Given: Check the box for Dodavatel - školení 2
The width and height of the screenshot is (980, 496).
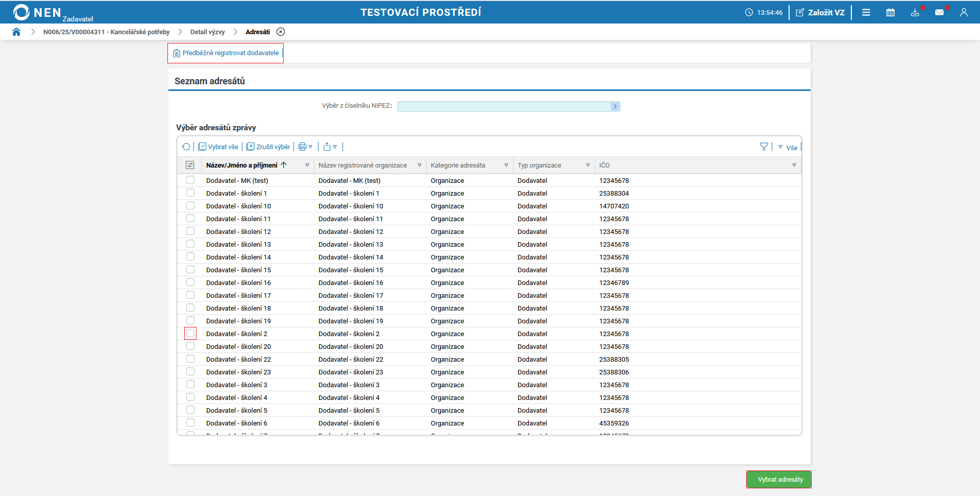Looking at the screenshot, I should point(190,334).
